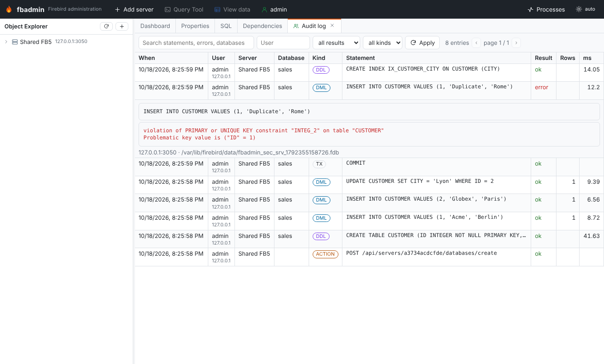The height and width of the screenshot is (364, 604).
Task: Select the UPDATE CUSTOMER SET CITY statement
Action: [x=420, y=181]
